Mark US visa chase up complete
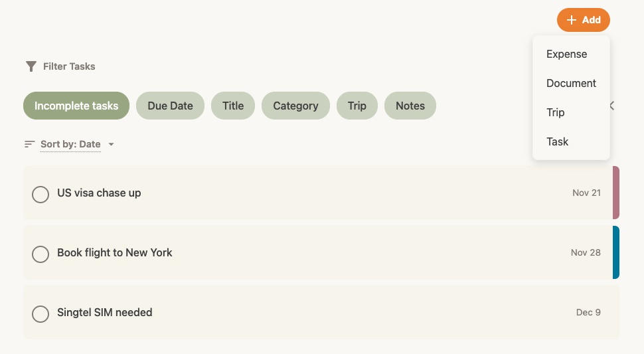Screen dimensions: 644x354 pos(40,194)
